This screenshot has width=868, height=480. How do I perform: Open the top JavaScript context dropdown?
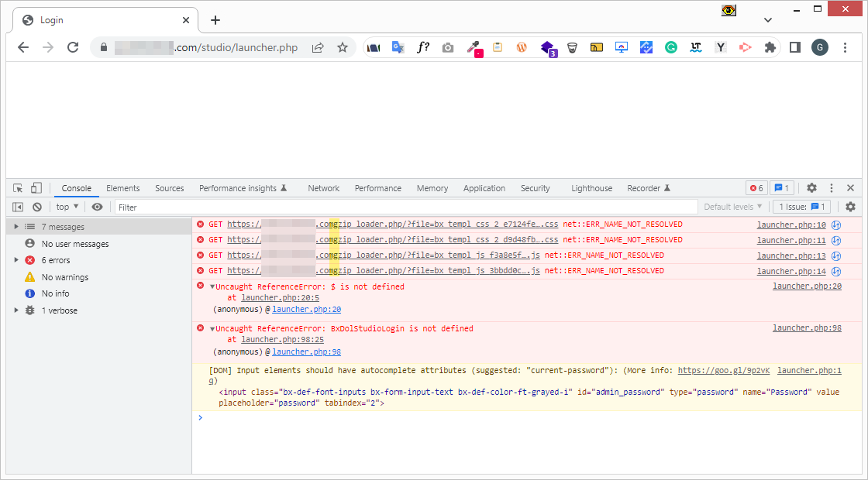click(x=67, y=207)
